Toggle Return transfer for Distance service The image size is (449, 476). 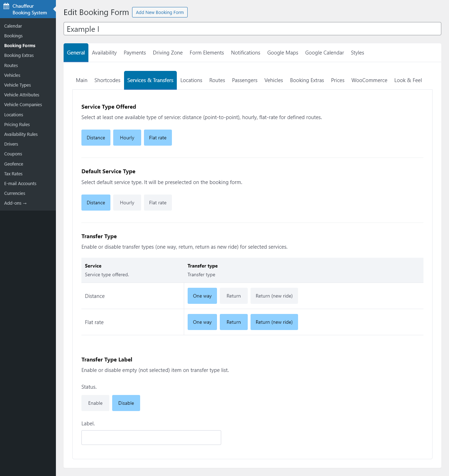(x=233, y=296)
